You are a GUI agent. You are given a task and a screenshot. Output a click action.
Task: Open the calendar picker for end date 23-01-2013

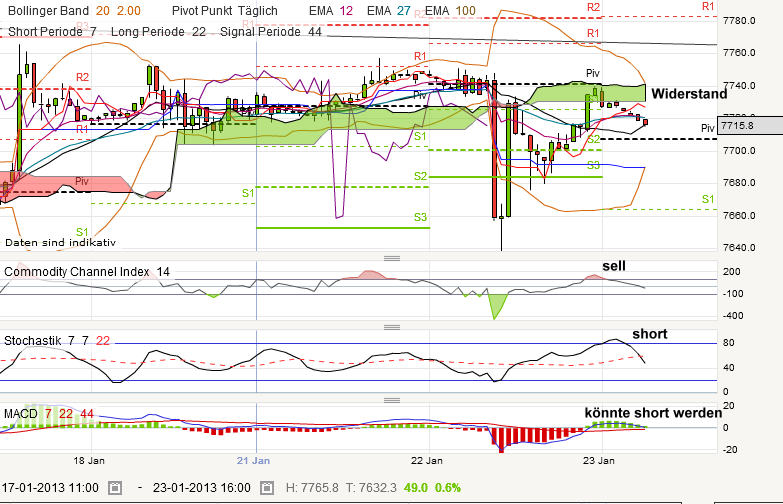click(267, 488)
